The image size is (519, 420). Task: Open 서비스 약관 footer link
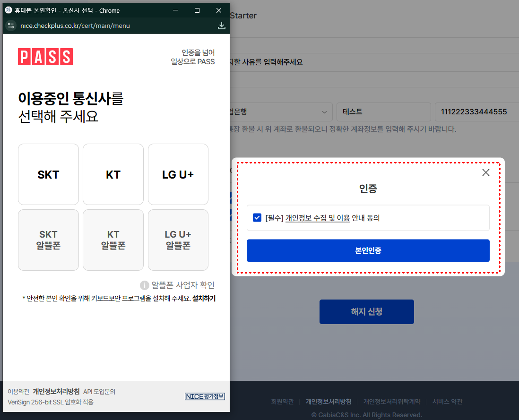click(x=448, y=402)
